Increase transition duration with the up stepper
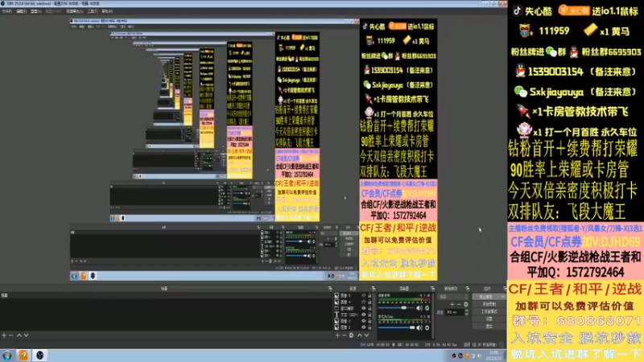This screenshot has height=362, width=644. coord(466,311)
